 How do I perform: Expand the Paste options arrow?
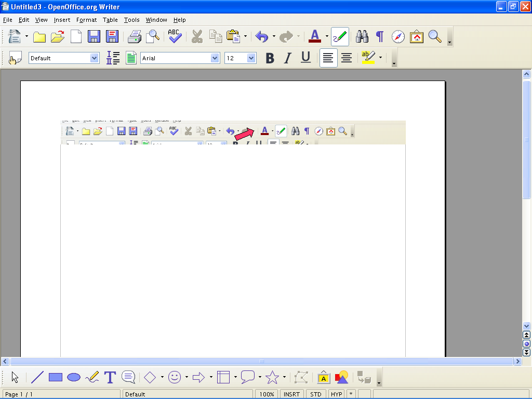coord(245,36)
